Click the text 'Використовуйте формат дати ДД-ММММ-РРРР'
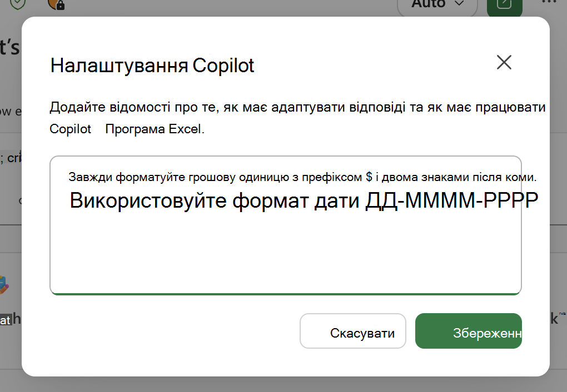The width and height of the screenshot is (567, 392). click(304, 200)
